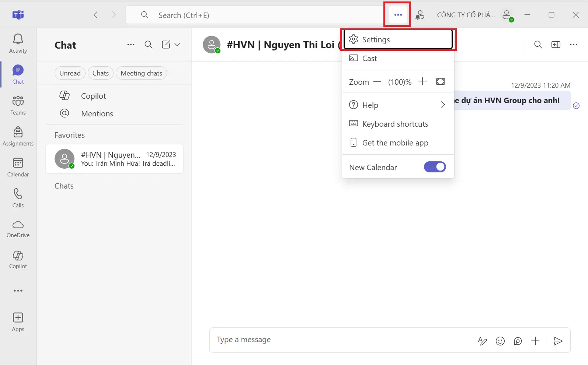The image size is (588, 365).
Task: Open the Calls section
Action: (18, 198)
